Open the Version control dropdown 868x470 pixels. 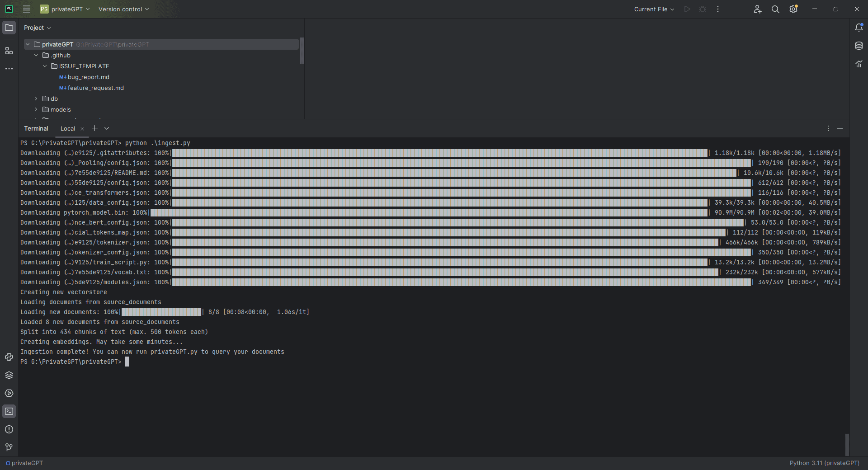(x=123, y=9)
